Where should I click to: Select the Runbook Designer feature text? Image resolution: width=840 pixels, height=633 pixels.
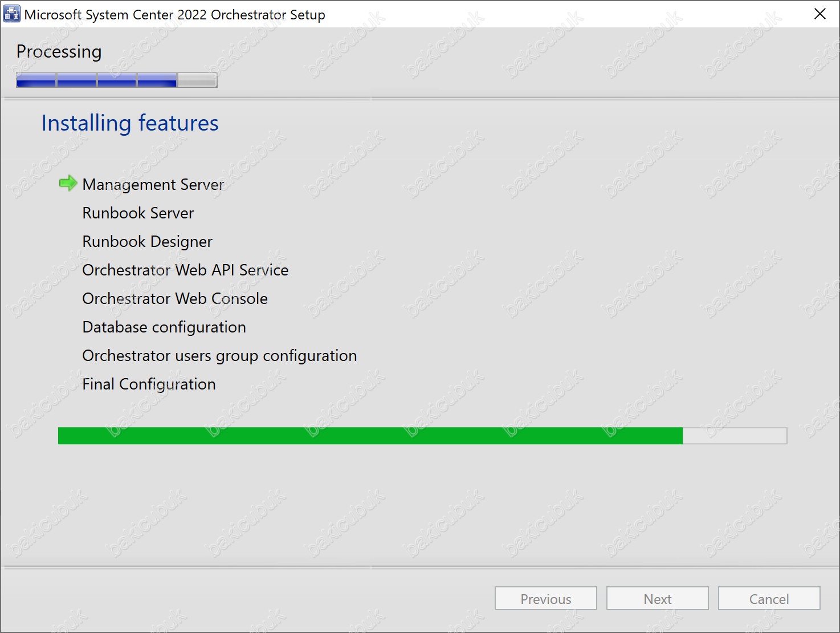tap(147, 242)
